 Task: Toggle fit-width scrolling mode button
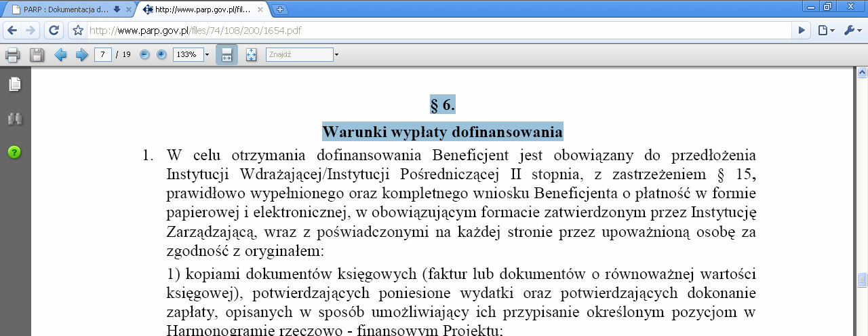click(226, 55)
